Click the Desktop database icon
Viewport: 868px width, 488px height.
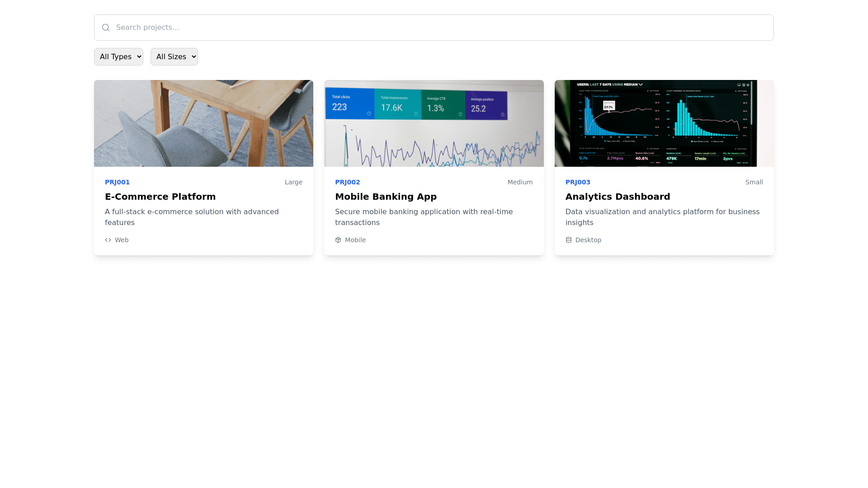(x=569, y=240)
